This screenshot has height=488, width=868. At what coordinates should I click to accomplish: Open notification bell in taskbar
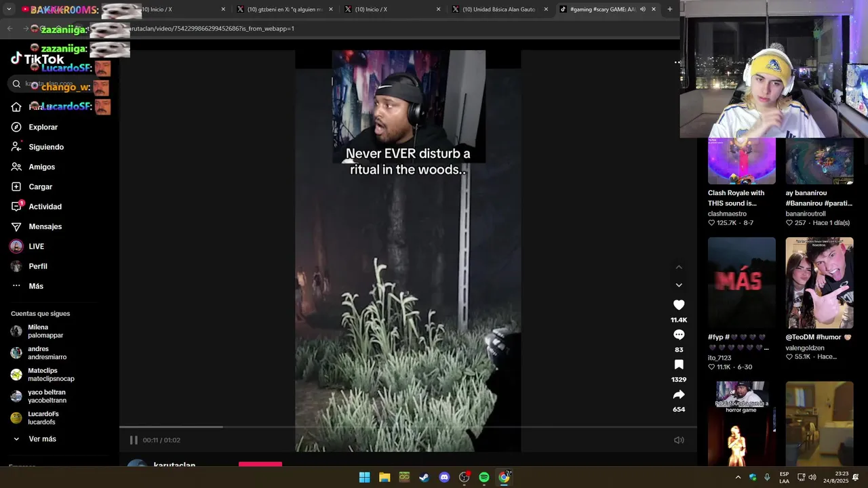856,477
